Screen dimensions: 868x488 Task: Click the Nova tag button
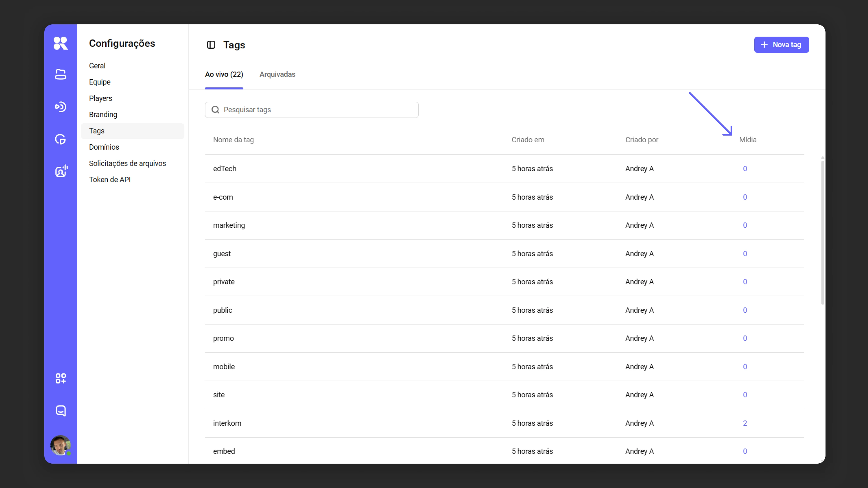(x=781, y=45)
